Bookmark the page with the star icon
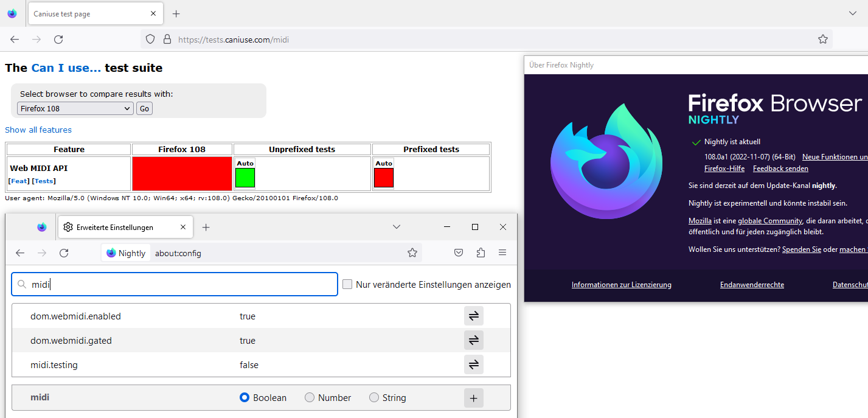The height and width of the screenshot is (418, 868). tap(822, 38)
